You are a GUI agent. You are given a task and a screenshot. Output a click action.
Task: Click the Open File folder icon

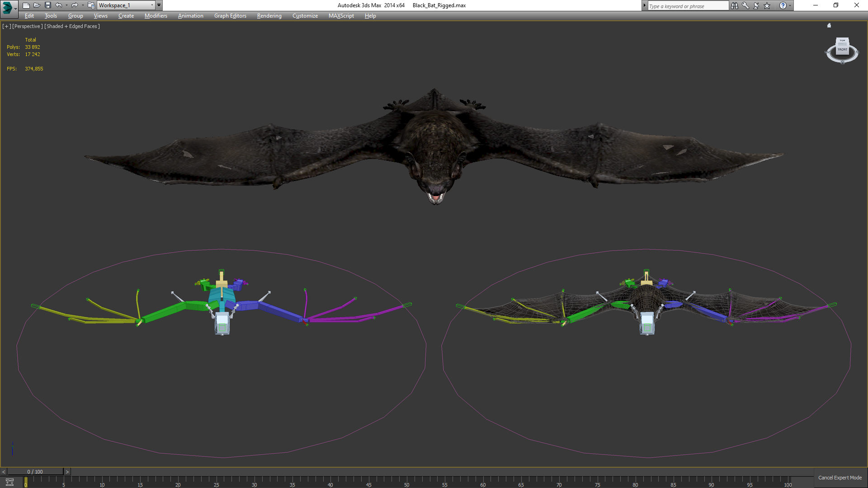[37, 5]
